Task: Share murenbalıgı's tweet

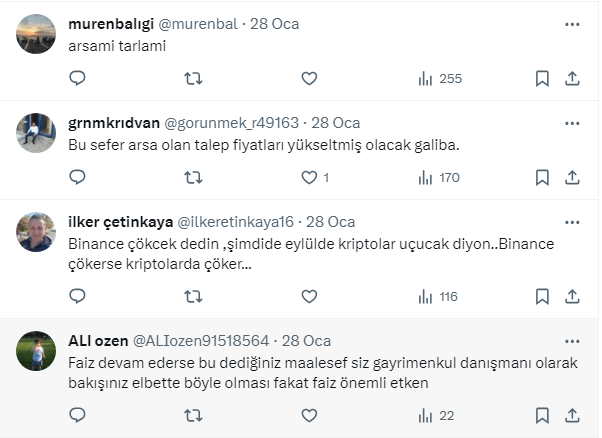Action: click(x=572, y=78)
